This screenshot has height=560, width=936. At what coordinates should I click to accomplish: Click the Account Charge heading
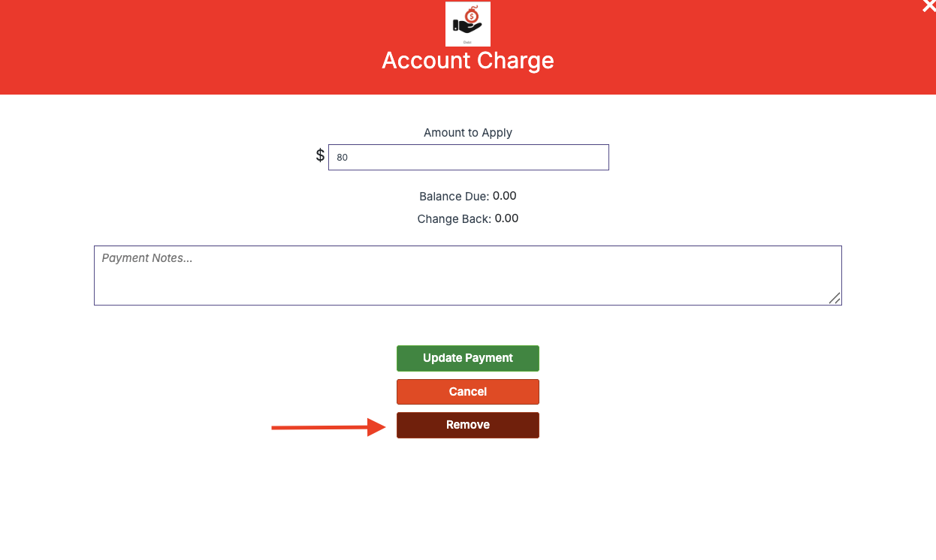pyautogui.click(x=467, y=60)
